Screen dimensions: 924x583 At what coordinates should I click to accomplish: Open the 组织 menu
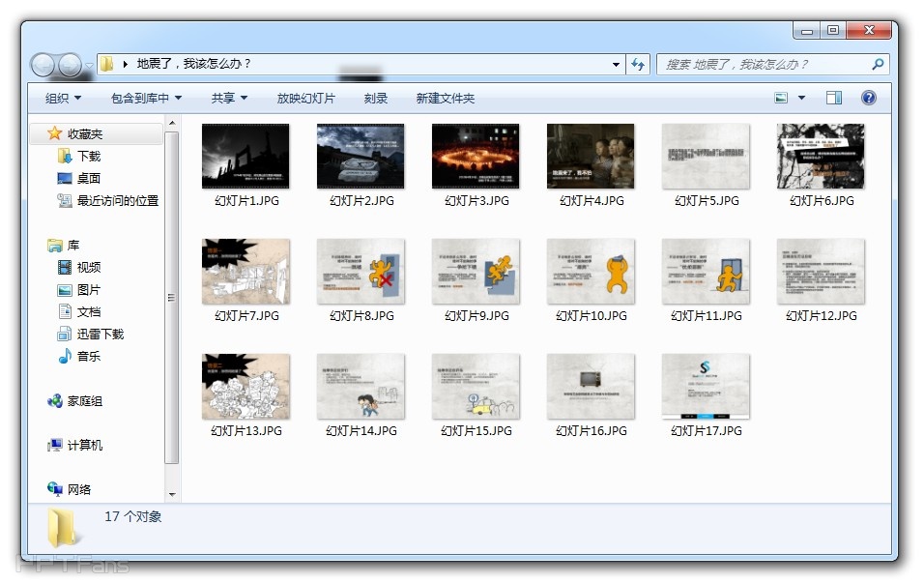click(63, 98)
